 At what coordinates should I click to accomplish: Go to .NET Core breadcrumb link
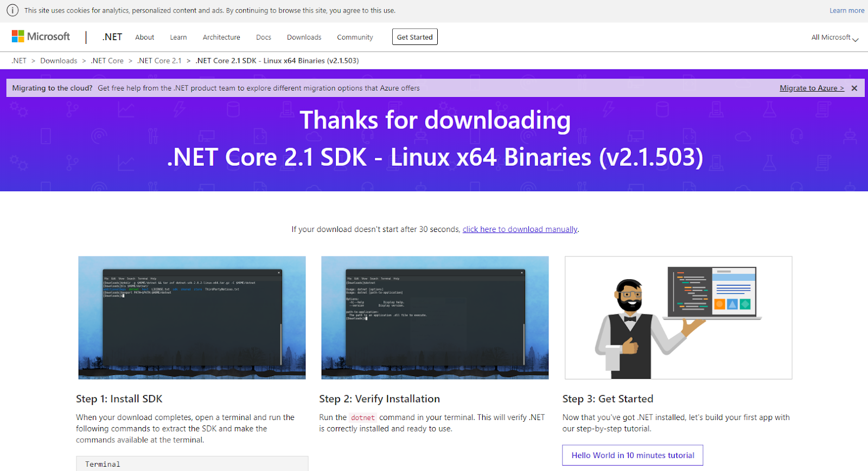pos(107,61)
